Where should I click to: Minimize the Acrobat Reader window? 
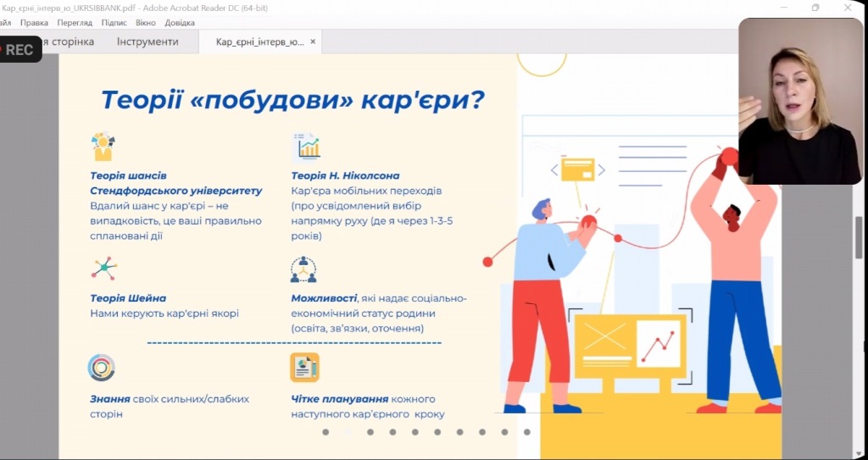783,8
